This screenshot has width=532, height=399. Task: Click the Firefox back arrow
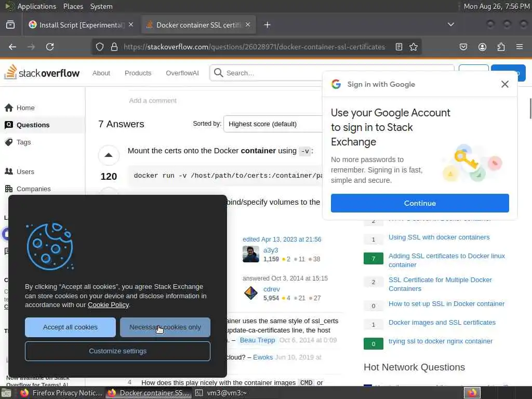tap(12, 47)
